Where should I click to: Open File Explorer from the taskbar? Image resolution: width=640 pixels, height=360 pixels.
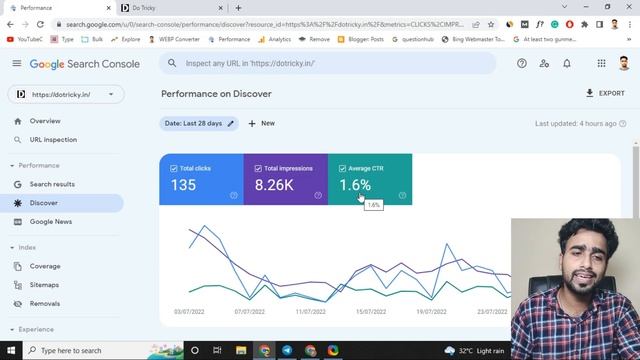[241, 350]
